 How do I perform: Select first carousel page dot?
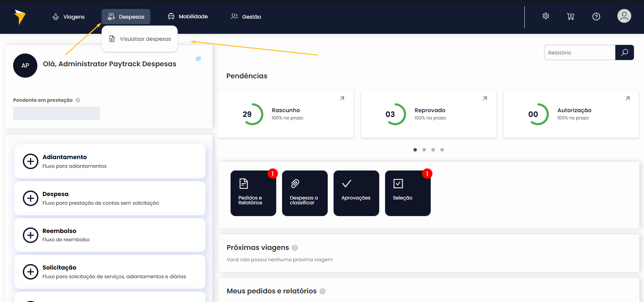(415, 150)
